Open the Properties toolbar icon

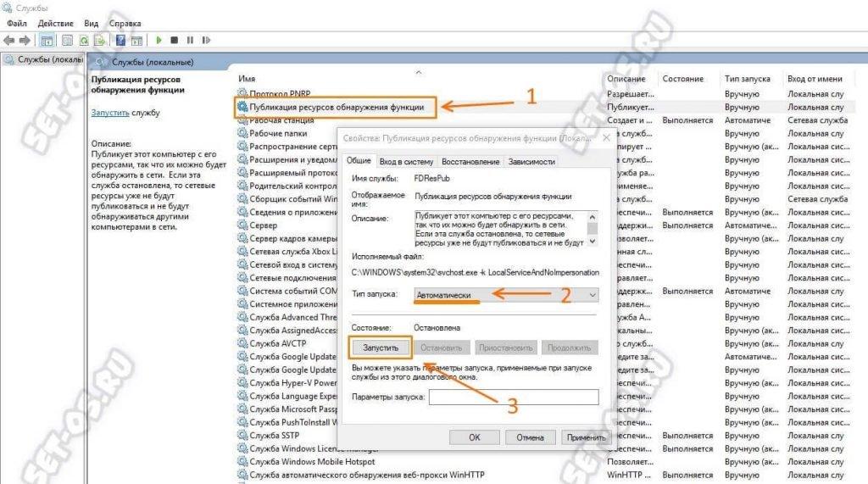coord(67,41)
